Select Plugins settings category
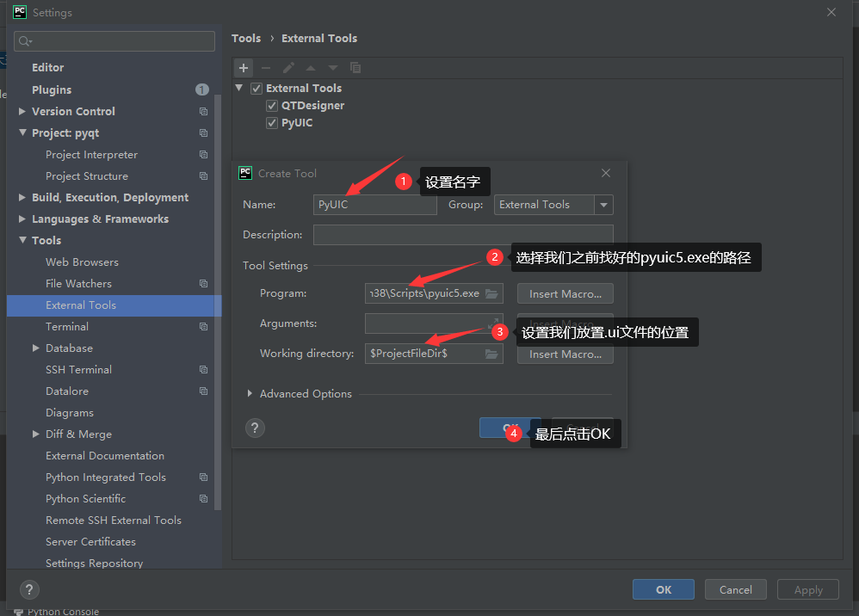 click(52, 89)
